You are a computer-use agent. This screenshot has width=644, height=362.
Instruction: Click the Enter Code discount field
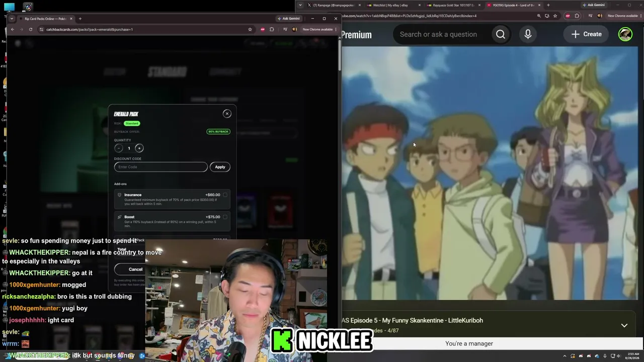tap(160, 167)
